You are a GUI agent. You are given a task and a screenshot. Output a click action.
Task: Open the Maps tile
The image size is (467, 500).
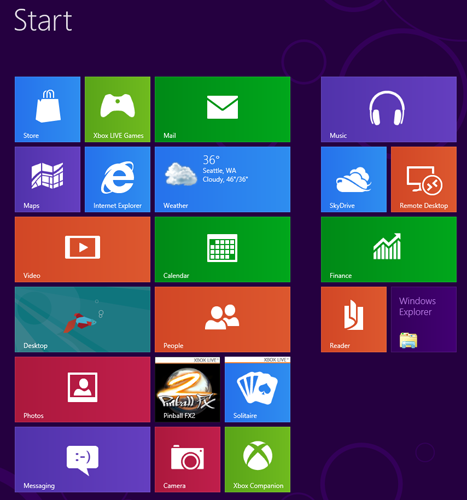pyautogui.click(x=48, y=179)
